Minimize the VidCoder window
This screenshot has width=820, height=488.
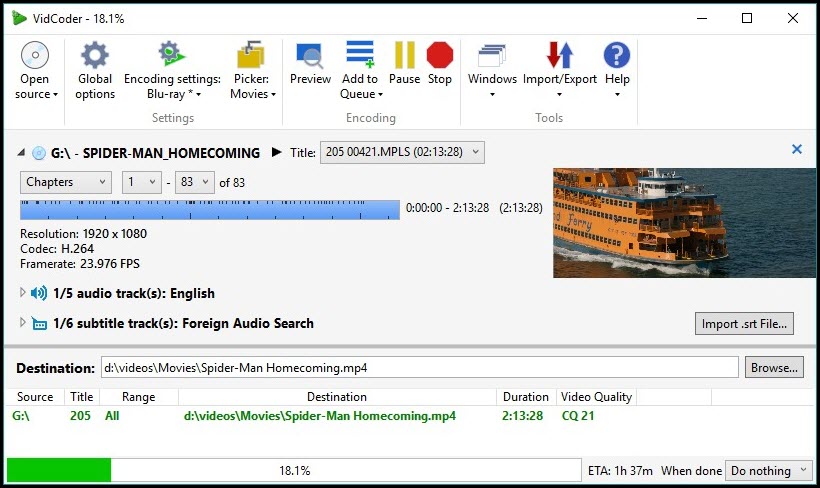[702, 18]
